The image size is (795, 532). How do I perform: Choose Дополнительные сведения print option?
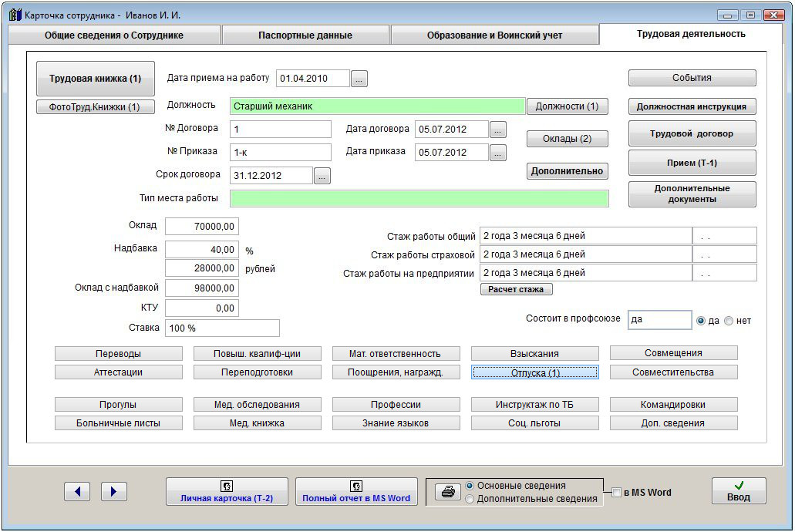470,499
